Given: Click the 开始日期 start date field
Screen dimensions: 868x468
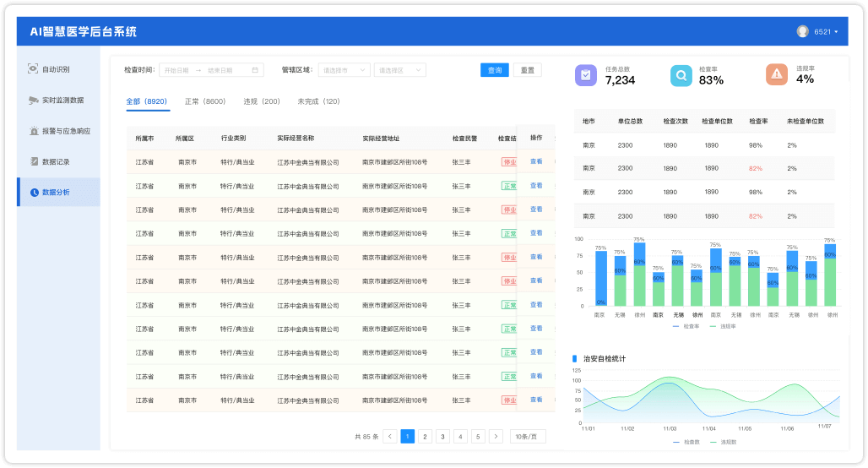Looking at the screenshot, I should point(176,70).
